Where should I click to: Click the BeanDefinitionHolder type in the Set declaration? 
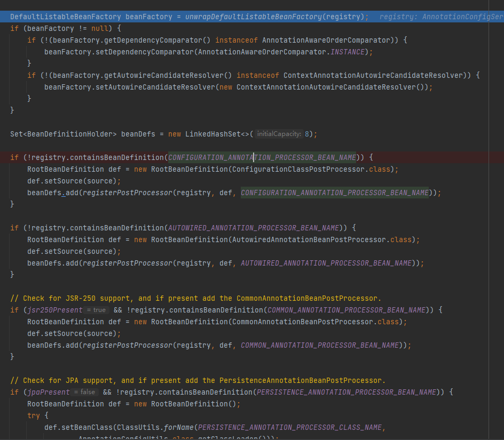pos(70,134)
